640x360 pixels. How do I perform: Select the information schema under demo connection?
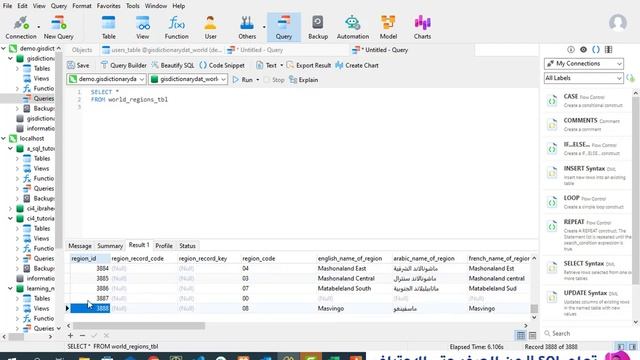click(x=36, y=129)
